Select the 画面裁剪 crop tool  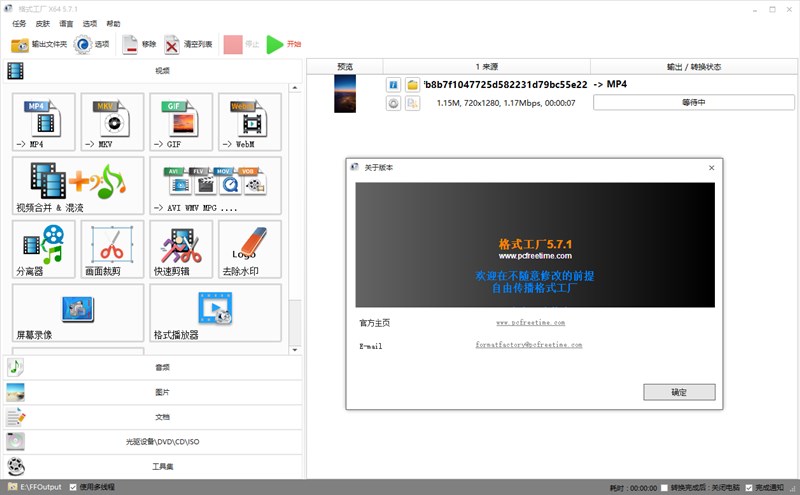[113, 249]
